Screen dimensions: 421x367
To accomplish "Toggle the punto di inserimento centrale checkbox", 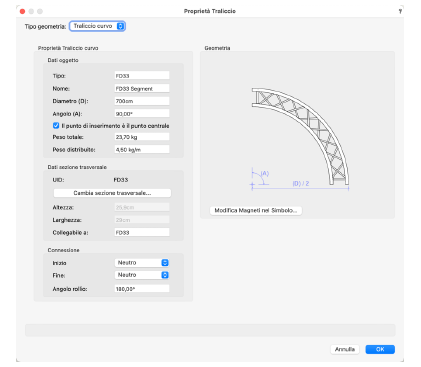I will click(56, 126).
